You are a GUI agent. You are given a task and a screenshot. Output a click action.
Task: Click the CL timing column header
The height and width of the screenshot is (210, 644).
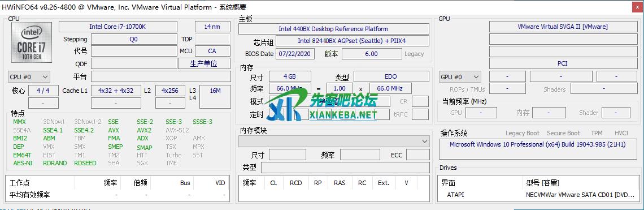tap(273, 183)
